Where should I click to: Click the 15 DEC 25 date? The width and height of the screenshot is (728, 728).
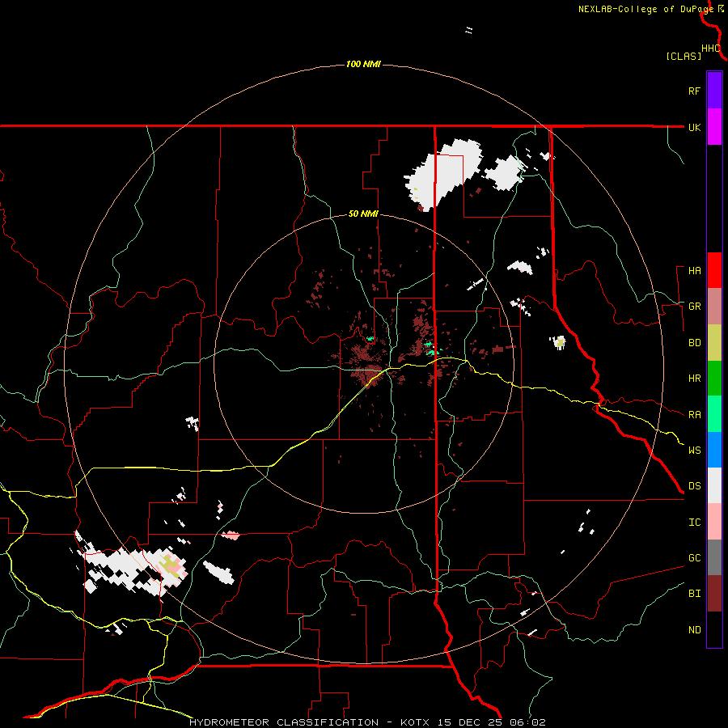pyautogui.click(x=470, y=722)
